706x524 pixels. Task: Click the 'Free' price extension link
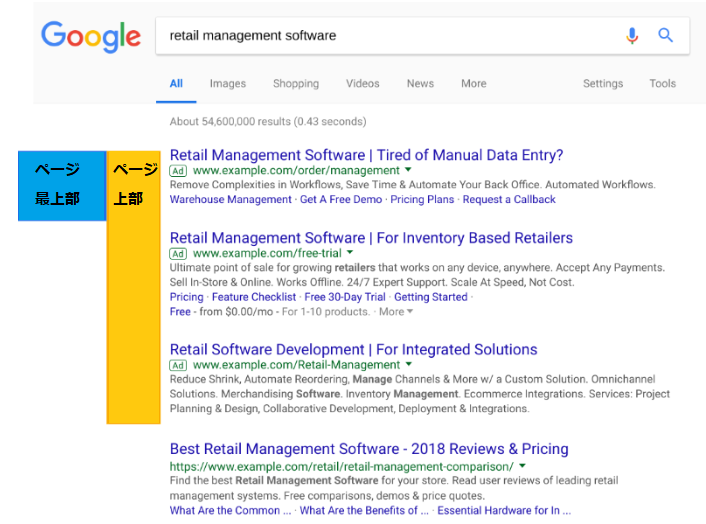coord(180,312)
